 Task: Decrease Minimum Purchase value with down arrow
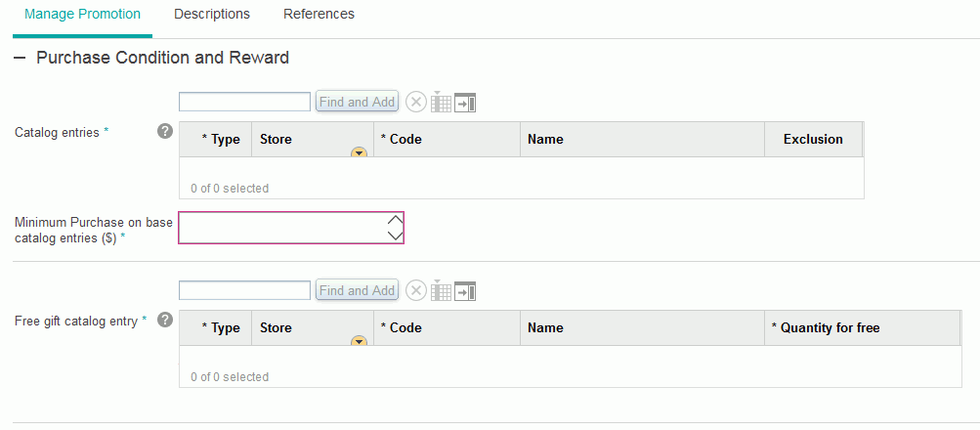pyautogui.click(x=395, y=235)
